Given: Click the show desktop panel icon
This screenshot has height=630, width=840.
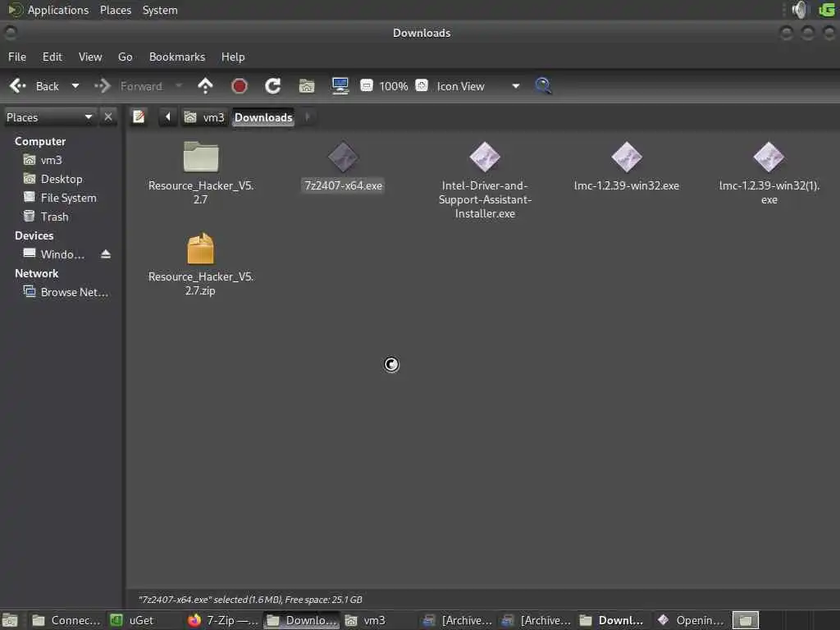Looking at the screenshot, I should point(10,620).
